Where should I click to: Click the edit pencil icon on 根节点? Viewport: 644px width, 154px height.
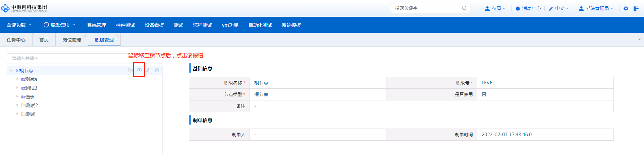coord(148,70)
